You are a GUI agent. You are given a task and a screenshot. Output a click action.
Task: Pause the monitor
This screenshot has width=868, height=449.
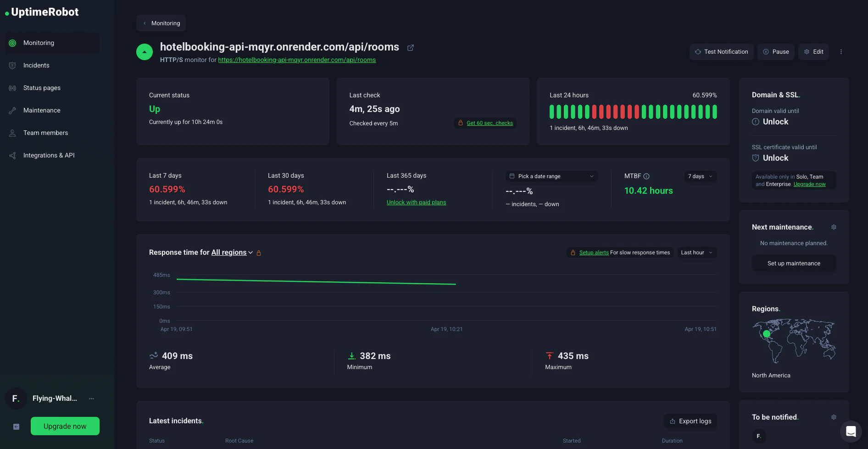click(776, 52)
